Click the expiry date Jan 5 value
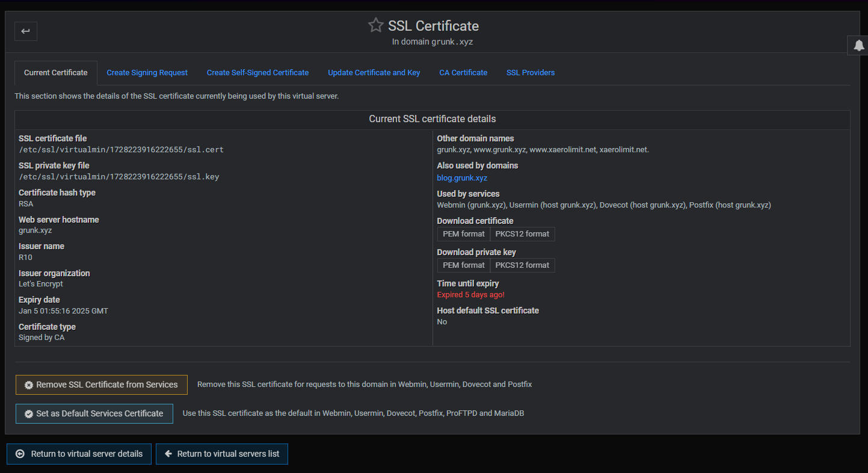Screen dimensions: 868x473 click(x=63, y=311)
